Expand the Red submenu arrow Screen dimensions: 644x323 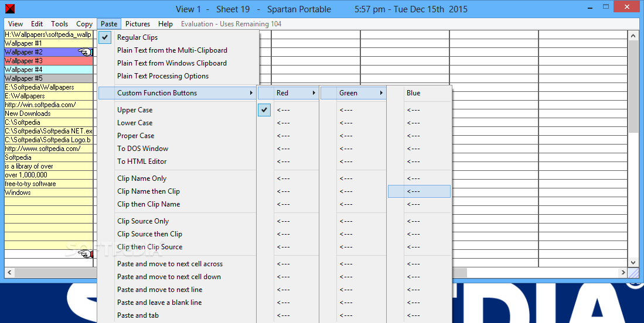point(314,93)
